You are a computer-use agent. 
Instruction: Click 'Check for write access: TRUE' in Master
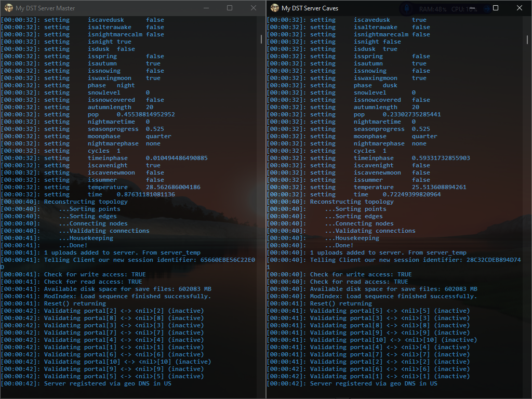(95, 274)
